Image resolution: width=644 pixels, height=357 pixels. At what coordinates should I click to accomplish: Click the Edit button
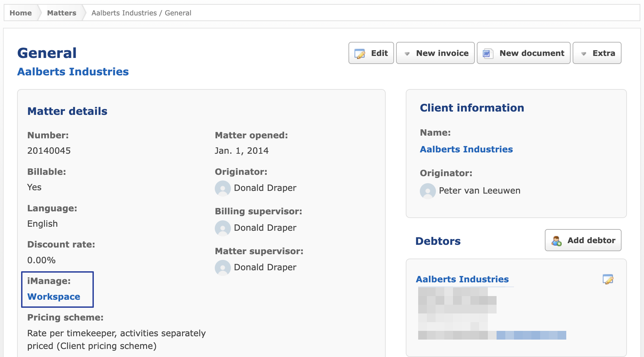tap(371, 53)
